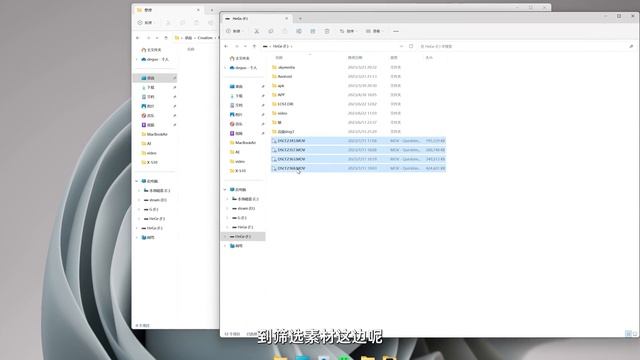This screenshot has width=640, height=360.
Task: Select highlighted HeGe drive in front window sidebar
Action: (243, 237)
